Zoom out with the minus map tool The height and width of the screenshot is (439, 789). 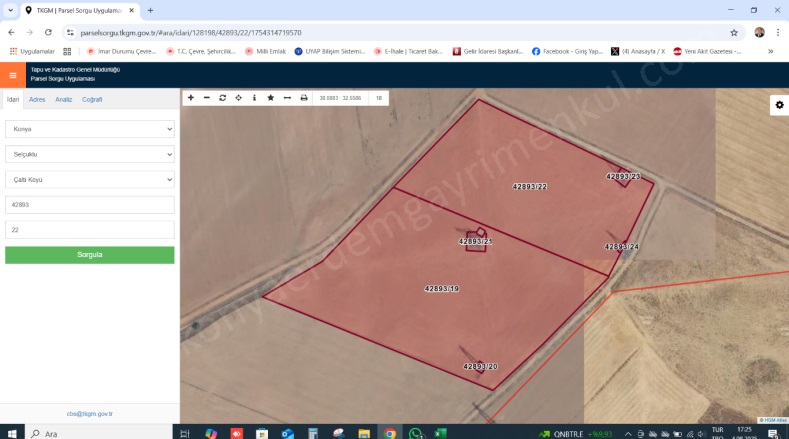tap(207, 98)
